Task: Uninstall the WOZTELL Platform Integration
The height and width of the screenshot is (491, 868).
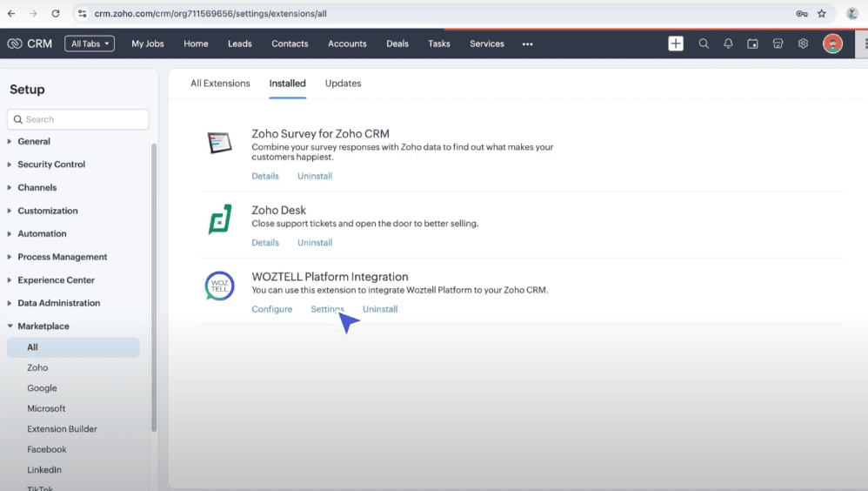Action: 380,309
